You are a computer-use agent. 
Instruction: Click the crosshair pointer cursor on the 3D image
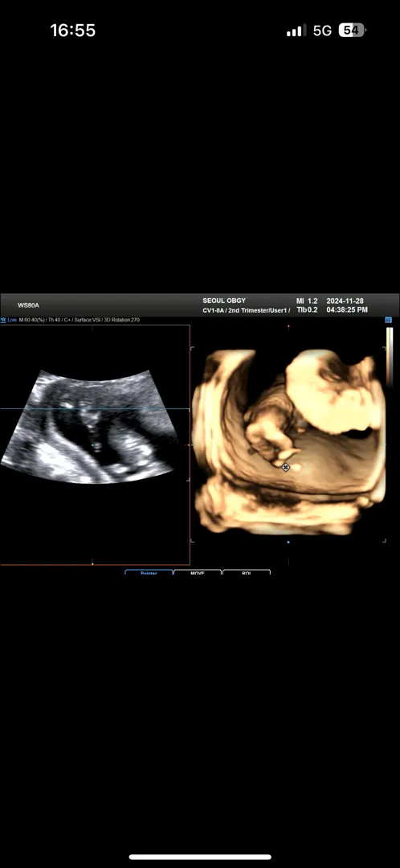click(x=285, y=467)
